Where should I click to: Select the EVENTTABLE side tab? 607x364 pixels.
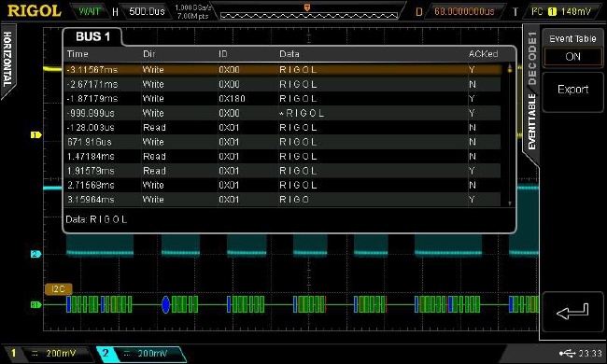(x=532, y=122)
